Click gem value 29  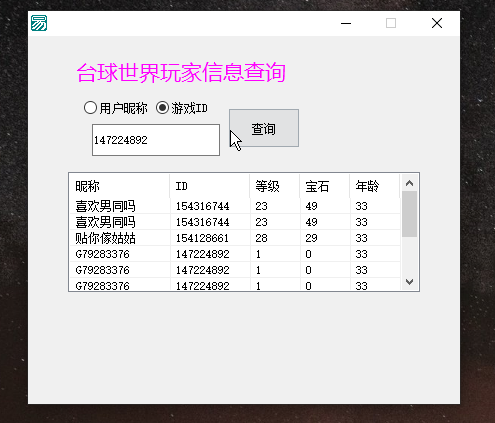(x=311, y=238)
